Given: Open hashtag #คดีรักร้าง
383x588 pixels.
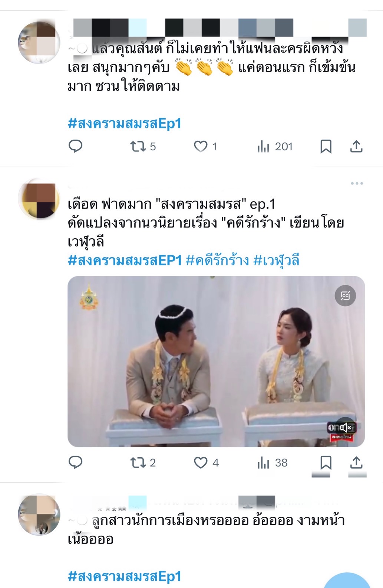Looking at the screenshot, I should [217, 261].
